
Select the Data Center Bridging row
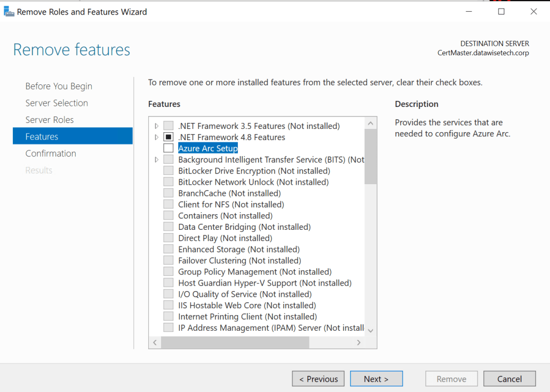(244, 227)
